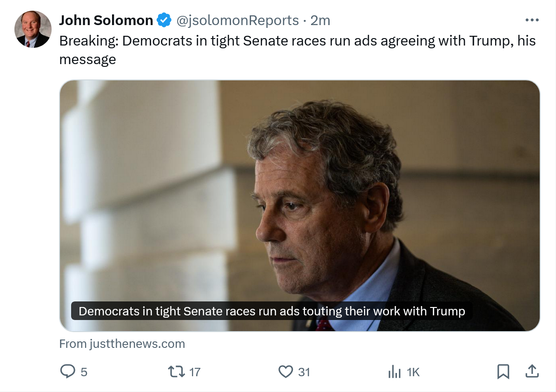Click the like count of 31

pyautogui.click(x=304, y=372)
